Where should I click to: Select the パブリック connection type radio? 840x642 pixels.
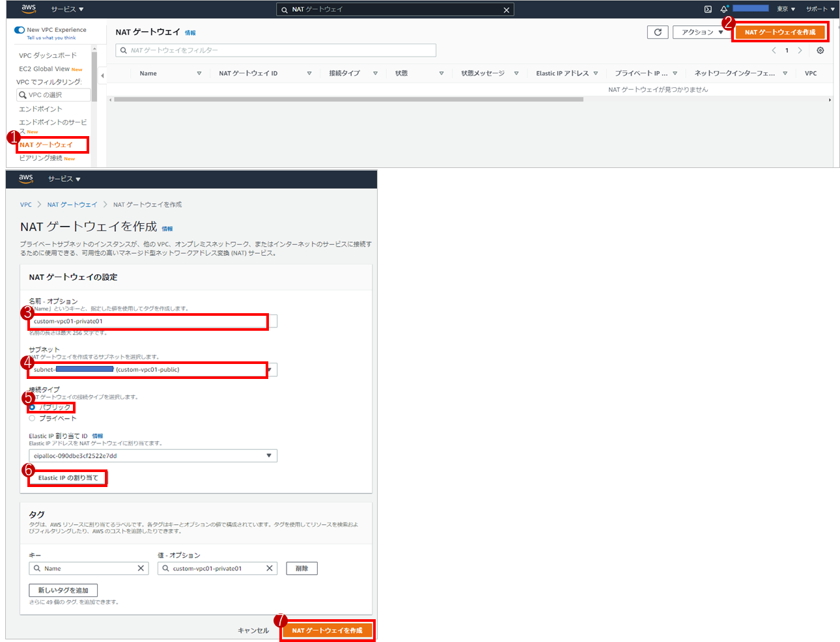click(32, 408)
